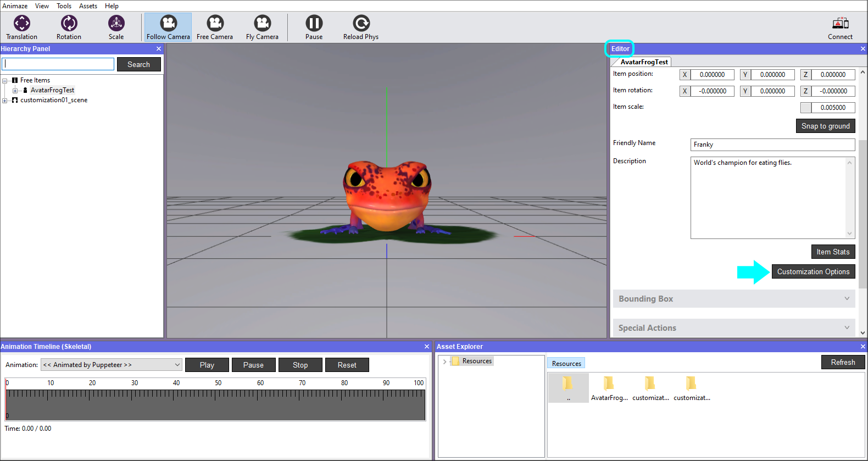Close the Hierarchy Panel
Screen dimensions: 868x461
pyautogui.click(x=159, y=49)
